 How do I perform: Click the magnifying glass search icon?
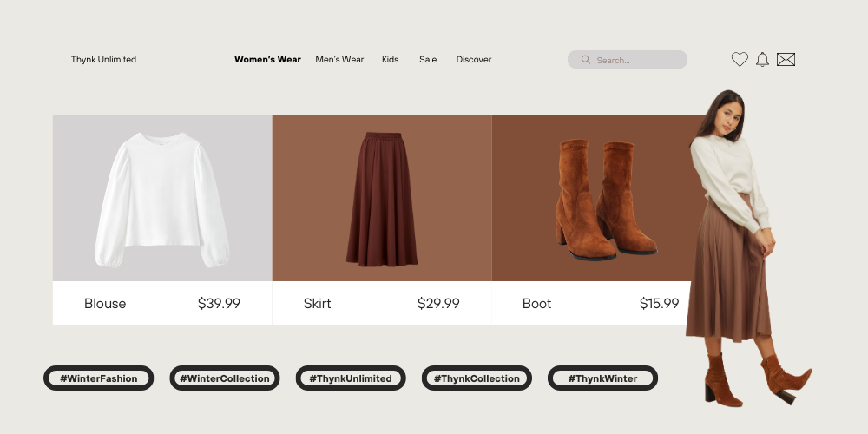[586, 60]
